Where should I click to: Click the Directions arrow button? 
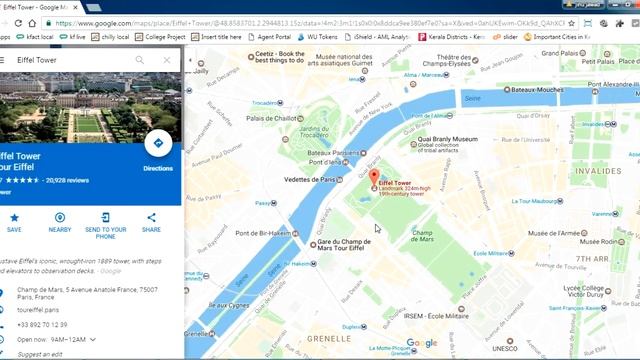[158, 143]
